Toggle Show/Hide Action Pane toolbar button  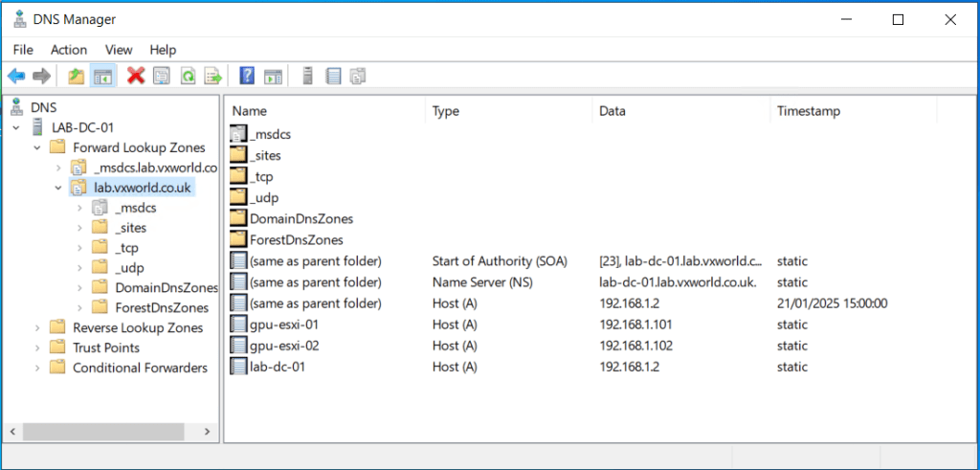(x=273, y=76)
